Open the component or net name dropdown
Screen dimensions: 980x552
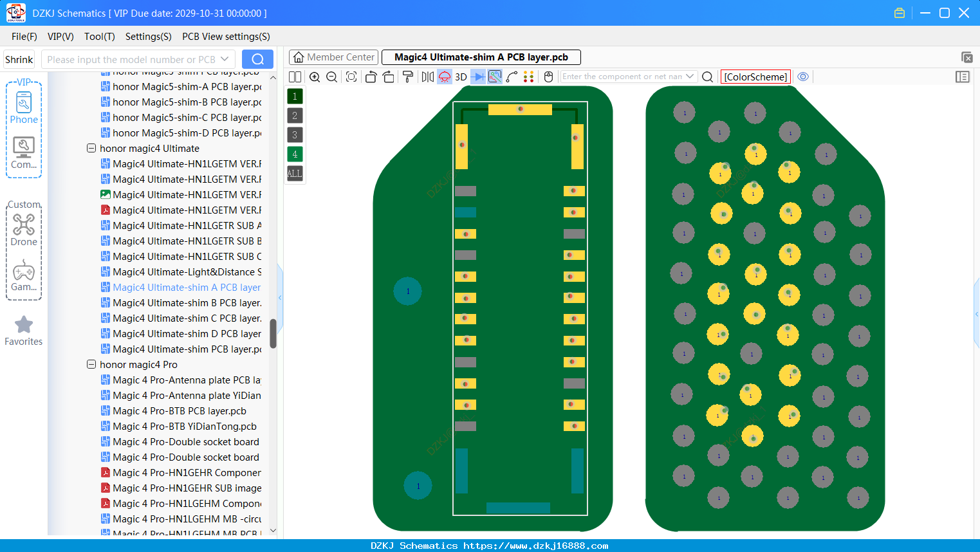690,76
